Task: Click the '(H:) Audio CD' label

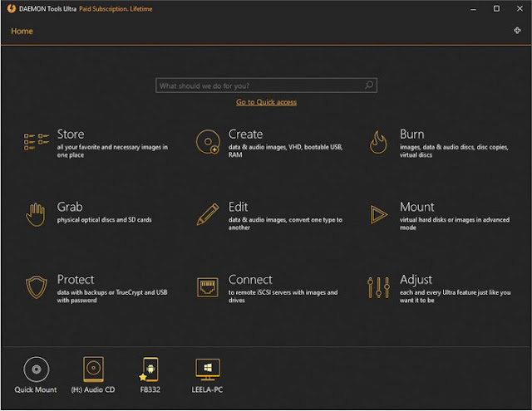Action: tap(93, 389)
